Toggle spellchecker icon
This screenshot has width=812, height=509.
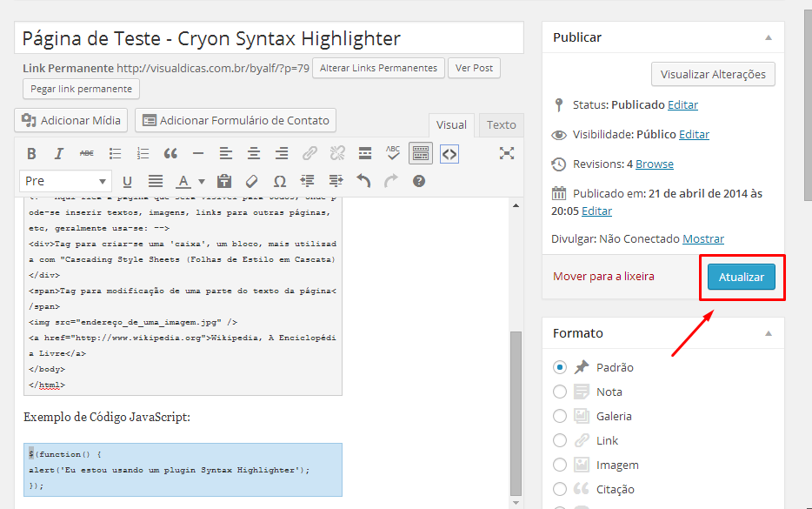point(393,153)
